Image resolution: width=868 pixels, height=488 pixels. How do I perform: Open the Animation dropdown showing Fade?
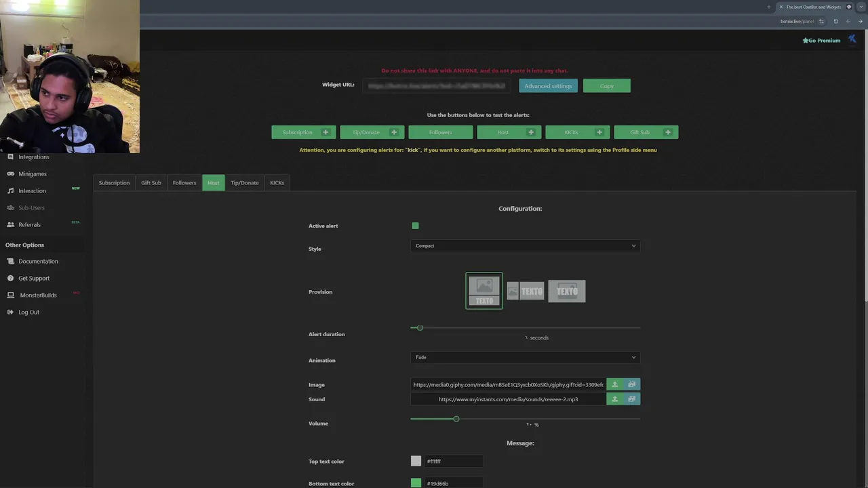[x=525, y=357]
